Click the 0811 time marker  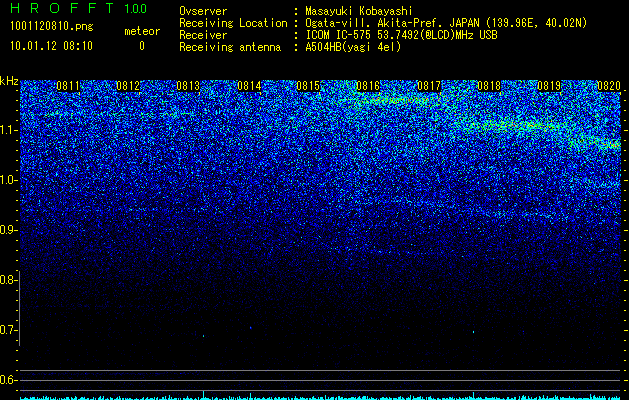[x=68, y=86]
